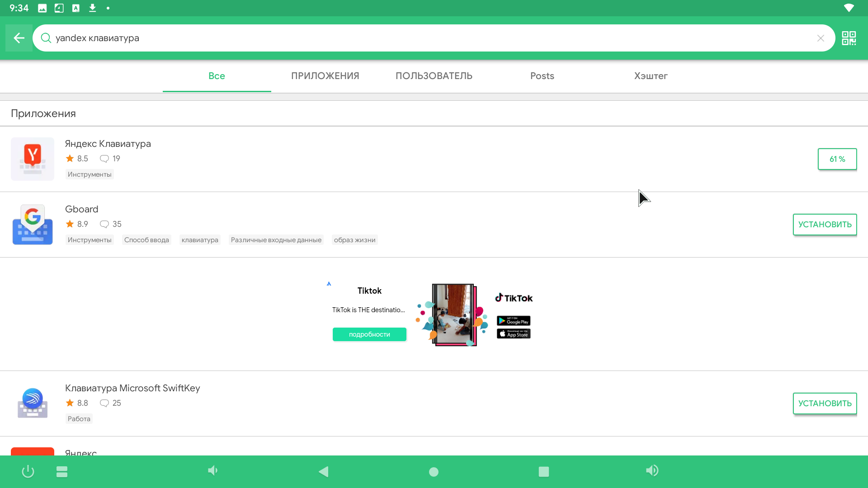The image size is (868, 488).
Task: Install Microsoft SwiftKey with УСТАНОВИТЬ
Action: [825, 404]
